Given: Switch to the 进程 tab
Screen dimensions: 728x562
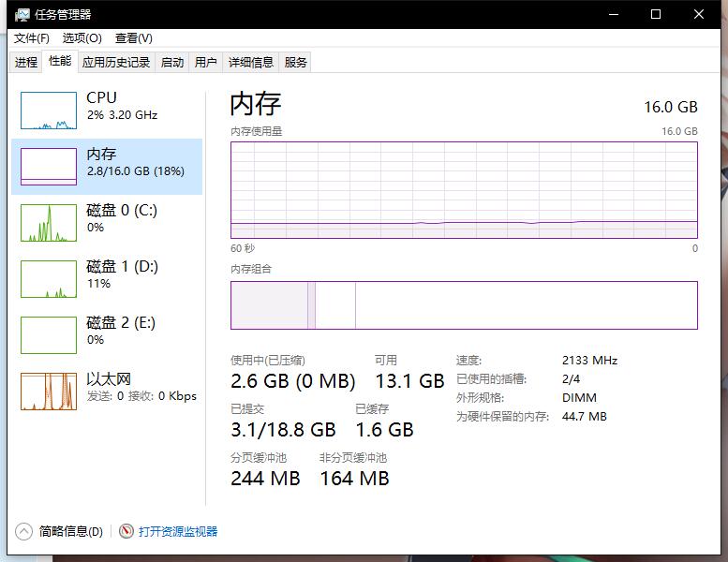Looking at the screenshot, I should [x=26, y=63].
